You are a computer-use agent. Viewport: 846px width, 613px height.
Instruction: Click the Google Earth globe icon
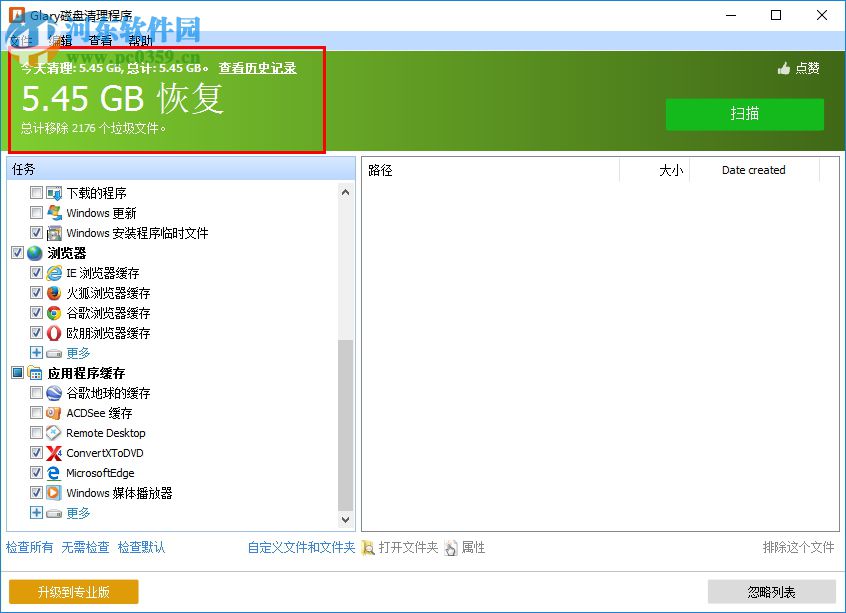pos(53,393)
